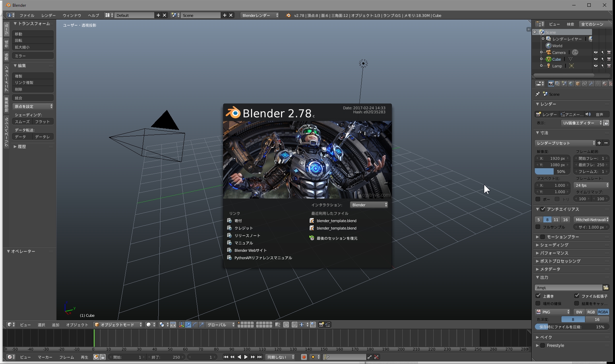This screenshot has height=364, width=615.
Task: Open the Material properties sphere tab
Action: click(605, 84)
